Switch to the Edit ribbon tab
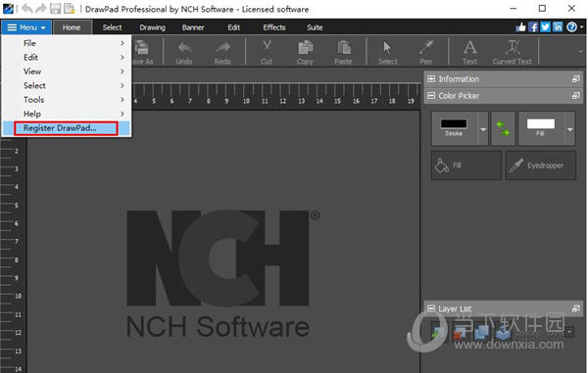Screen dimensions: 588x373 tap(233, 27)
